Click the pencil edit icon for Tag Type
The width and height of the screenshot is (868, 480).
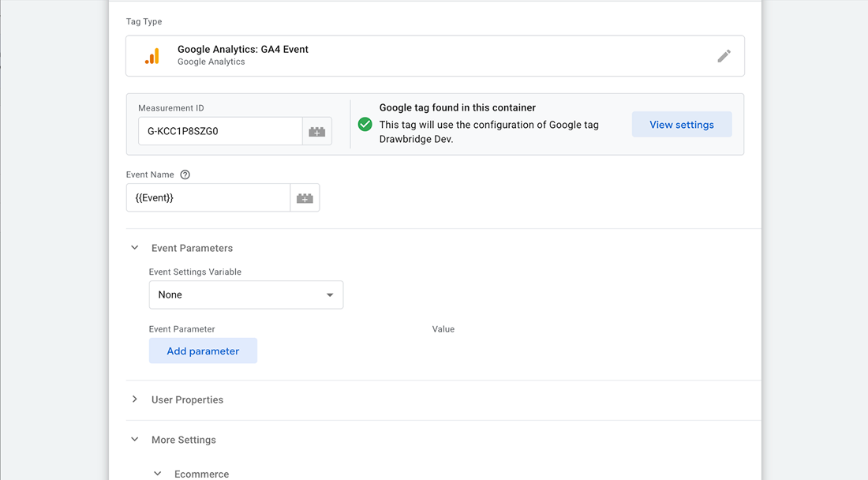click(724, 56)
